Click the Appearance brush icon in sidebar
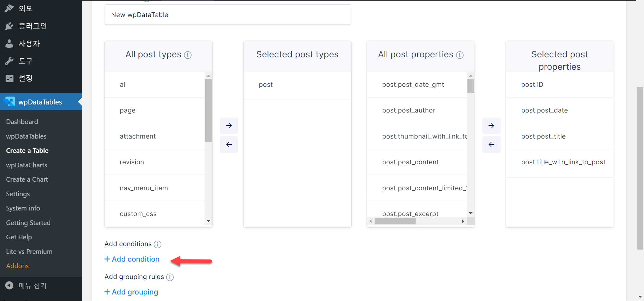Screen dimensions: 644x301 click(x=9, y=8)
